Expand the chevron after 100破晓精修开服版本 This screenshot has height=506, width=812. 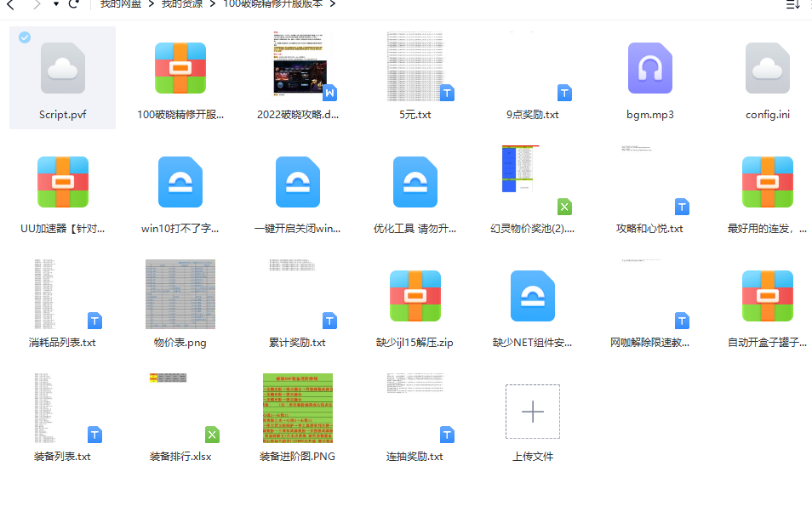334,3
